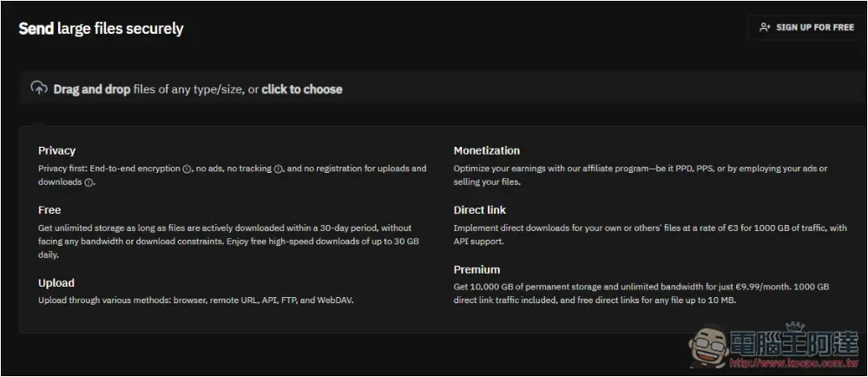Click SIGN UP FOR FREE text
Screen dimensions: 868x377
pyautogui.click(x=815, y=27)
